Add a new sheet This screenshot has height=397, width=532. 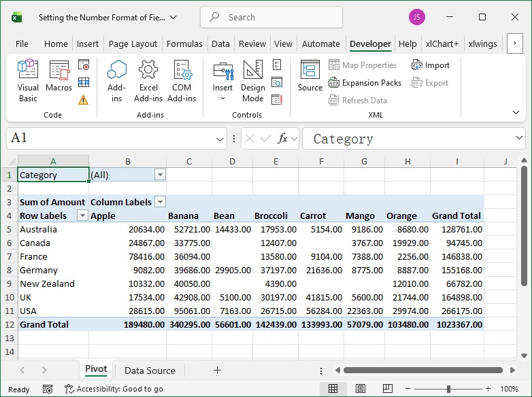point(217,370)
